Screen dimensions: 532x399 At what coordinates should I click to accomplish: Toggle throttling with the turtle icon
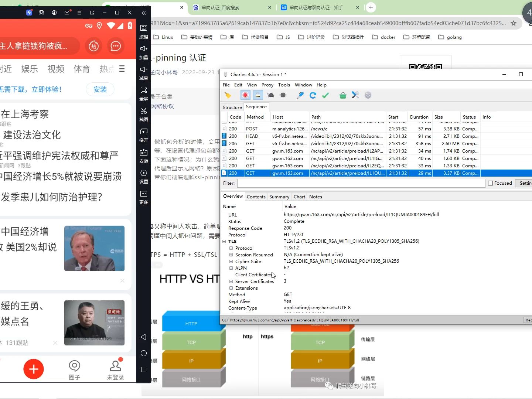[x=270, y=95]
